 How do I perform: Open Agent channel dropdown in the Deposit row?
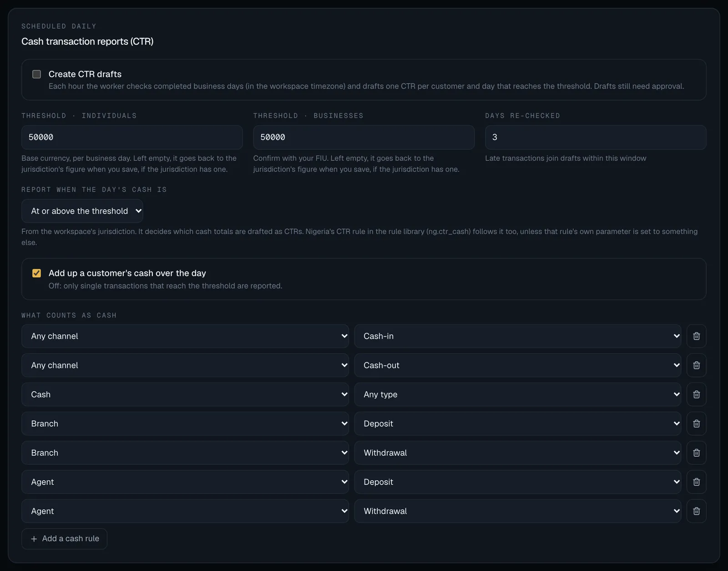point(185,482)
